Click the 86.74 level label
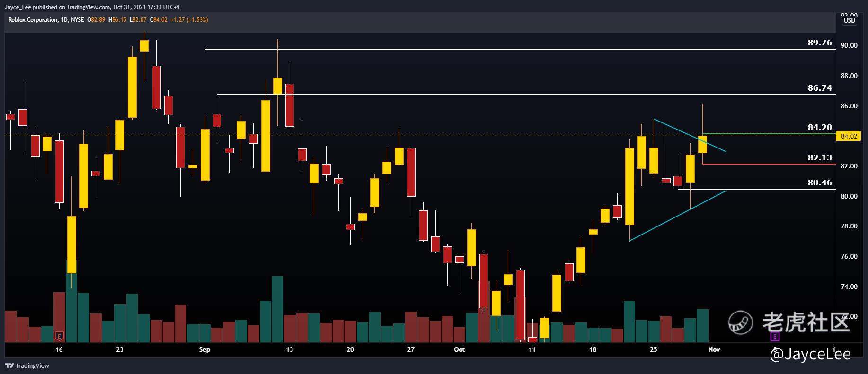Image resolution: width=868 pixels, height=374 pixels. [820, 88]
